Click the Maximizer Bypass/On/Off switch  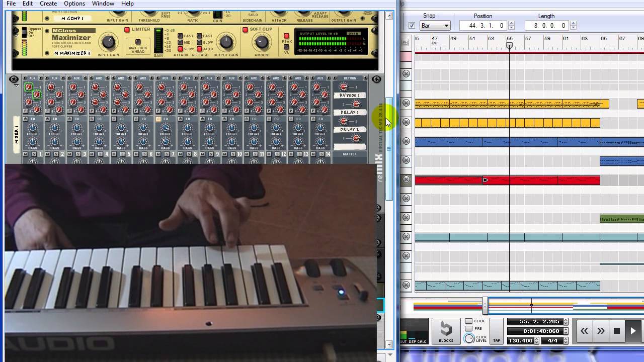24,33
